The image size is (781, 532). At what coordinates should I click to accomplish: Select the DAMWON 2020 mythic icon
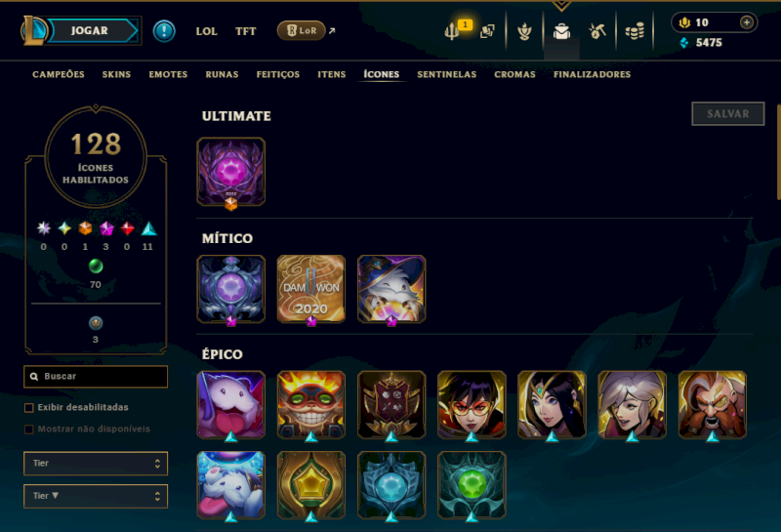point(310,289)
